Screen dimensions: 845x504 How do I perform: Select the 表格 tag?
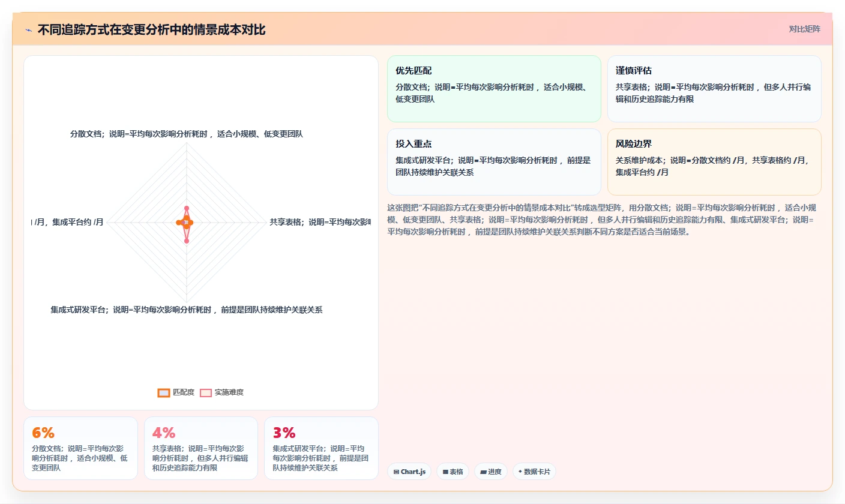(453, 472)
